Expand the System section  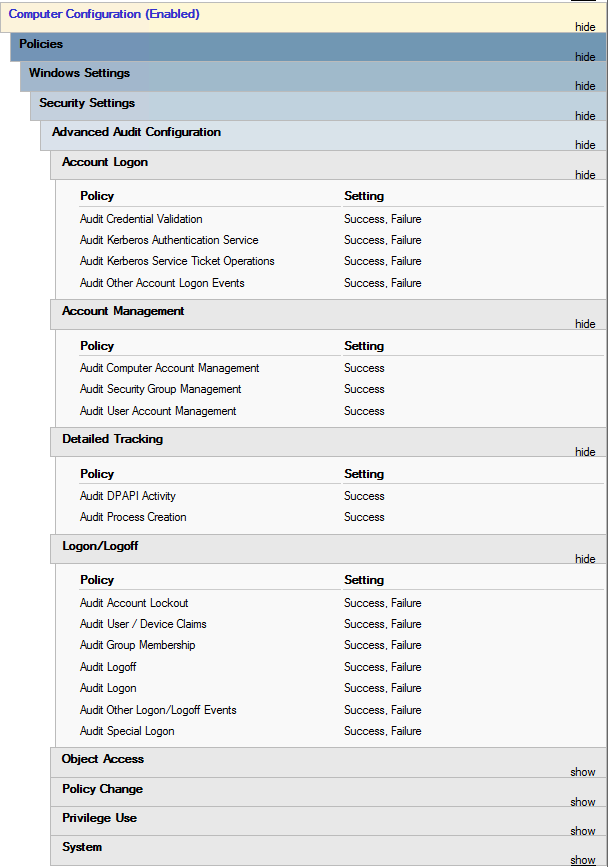coord(583,860)
